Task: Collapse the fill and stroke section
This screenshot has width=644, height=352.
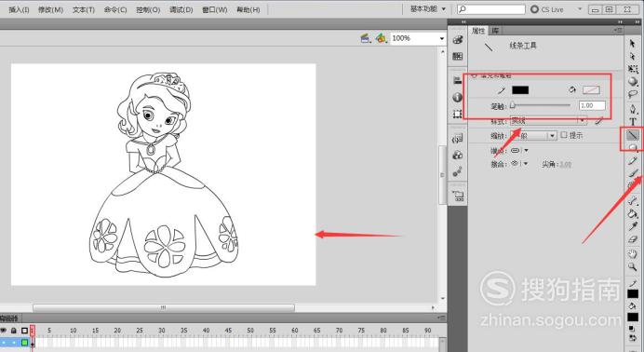Action: click(474, 75)
